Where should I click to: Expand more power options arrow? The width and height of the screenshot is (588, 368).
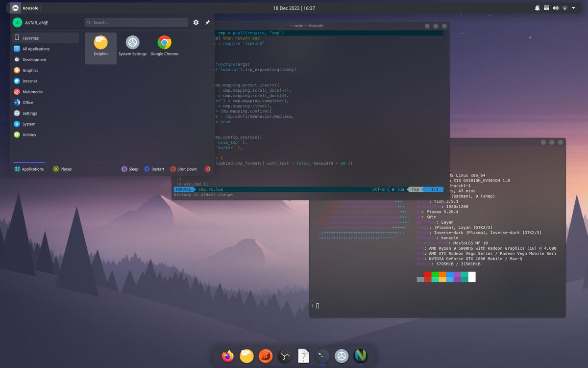click(207, 169)
